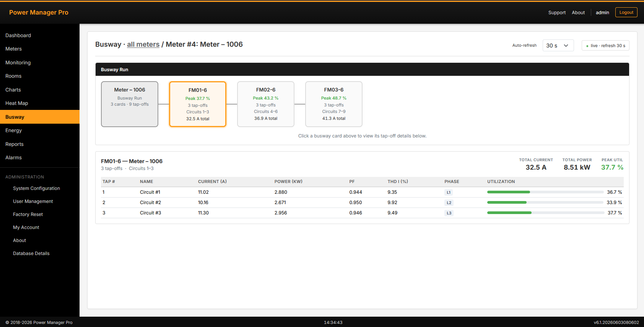Click the Logout button

click(x=626, y=12)
